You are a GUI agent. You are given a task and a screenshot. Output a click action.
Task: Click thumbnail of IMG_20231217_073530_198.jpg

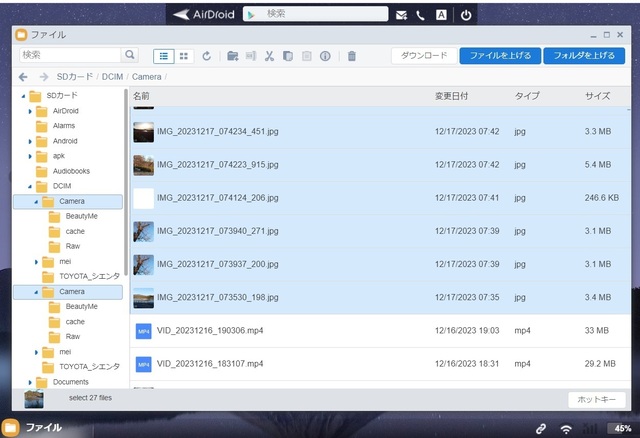[144, 298]
